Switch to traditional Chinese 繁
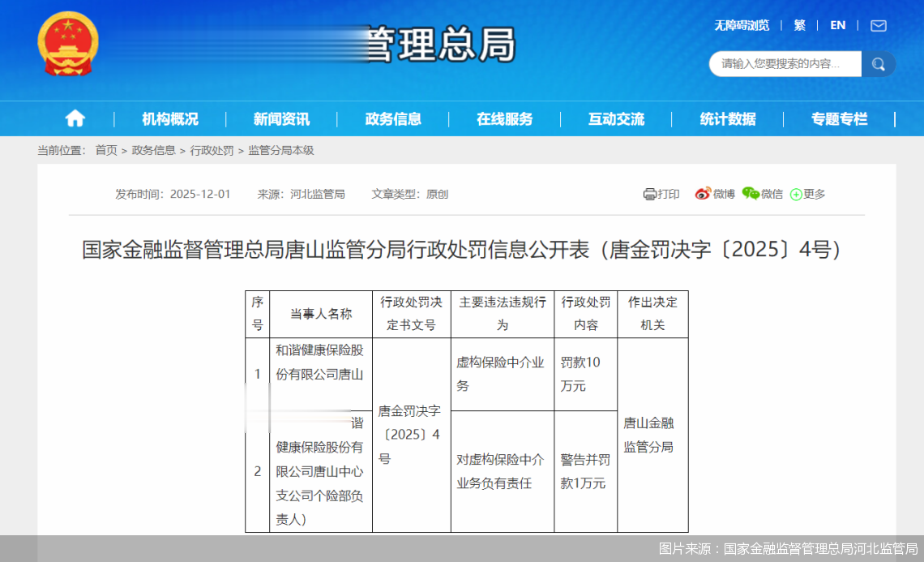 [x=800, y=25]
